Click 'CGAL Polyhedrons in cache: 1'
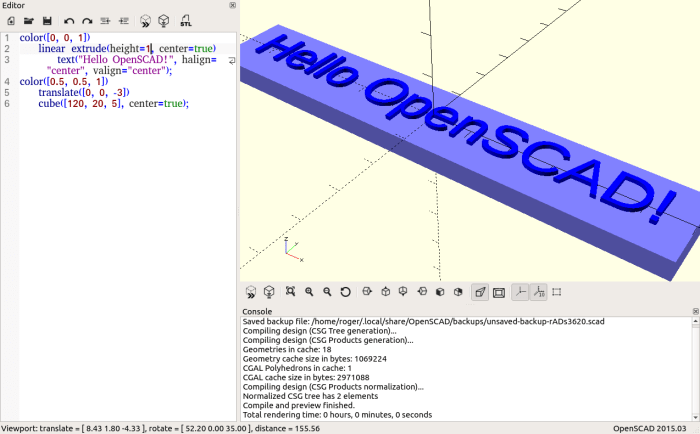The width and height of the screenshot is (700, 434). [x=297, y=368]
